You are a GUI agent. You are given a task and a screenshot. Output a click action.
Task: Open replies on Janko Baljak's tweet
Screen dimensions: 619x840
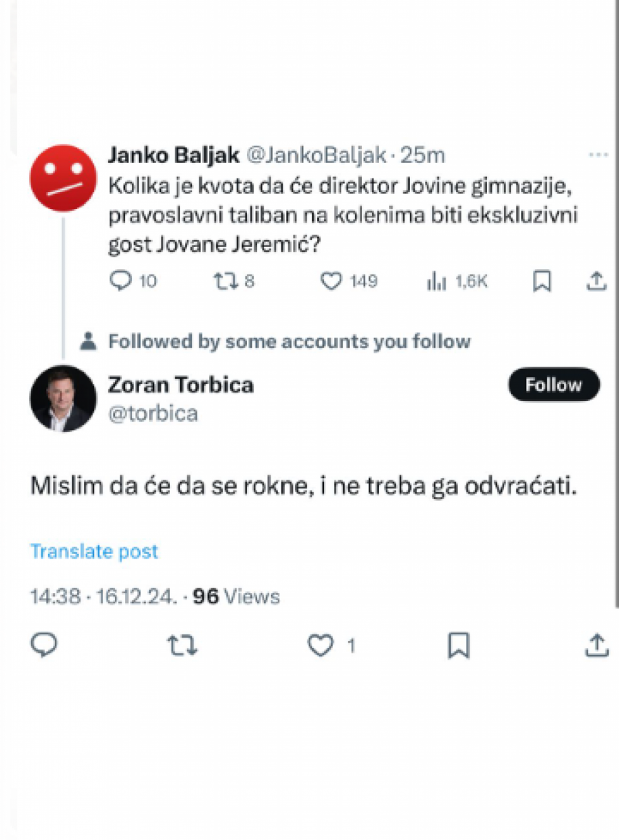122,281
